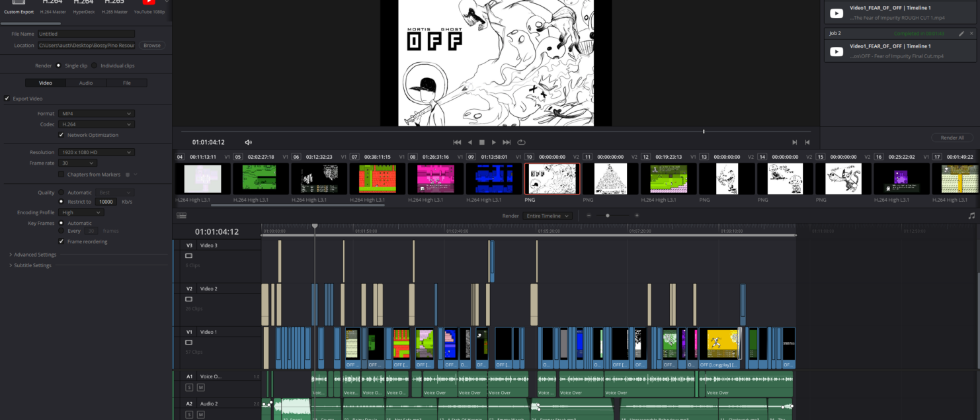Expand the Subtitle Settings section
980x420 pixels.
[x=30, y=265]
